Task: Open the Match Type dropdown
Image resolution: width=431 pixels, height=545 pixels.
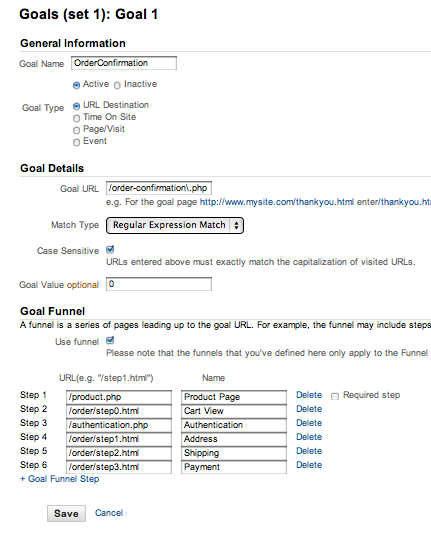Action: tap(175, 225)
